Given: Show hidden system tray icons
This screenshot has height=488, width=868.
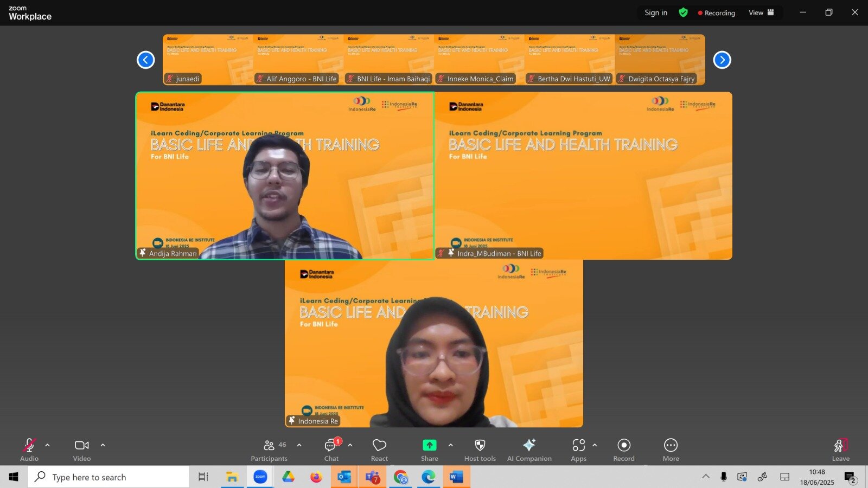Looking at the screenshot, I should (x=706, y=477).
